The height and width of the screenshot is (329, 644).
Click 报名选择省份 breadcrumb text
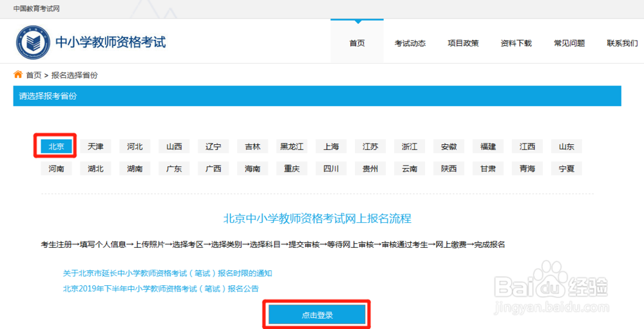[x=74, y=75]
